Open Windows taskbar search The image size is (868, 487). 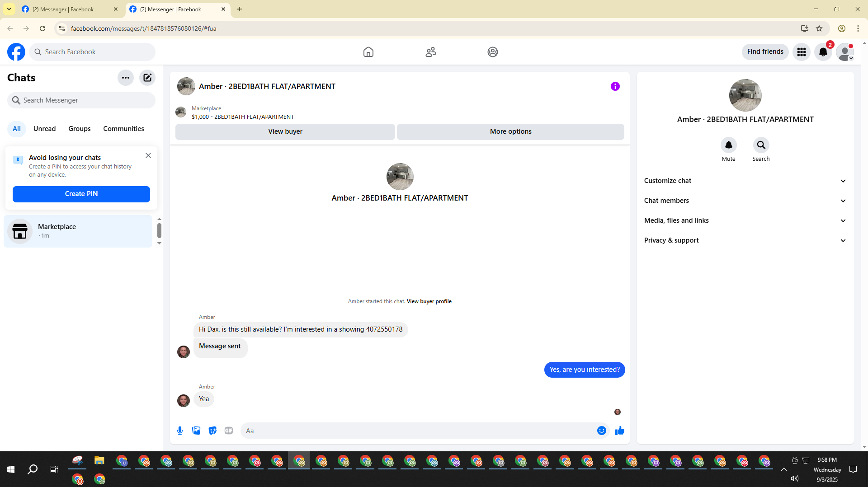[33, 469]
